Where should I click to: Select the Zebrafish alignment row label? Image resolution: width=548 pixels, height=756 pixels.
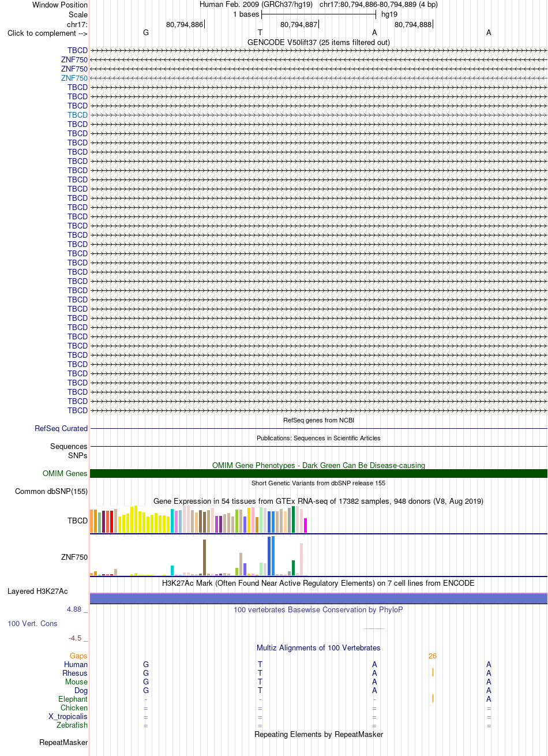[x=73, y=725]
